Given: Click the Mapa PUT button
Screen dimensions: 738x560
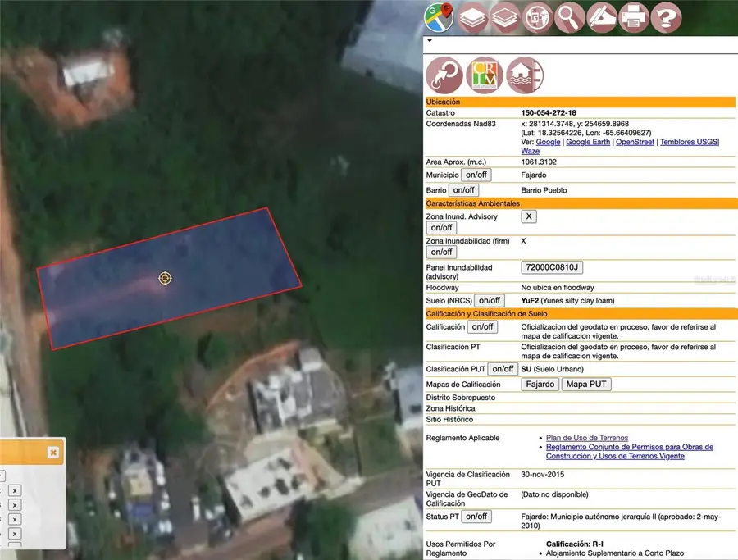Looking at the screenshot, I should [x=586, y=385].
